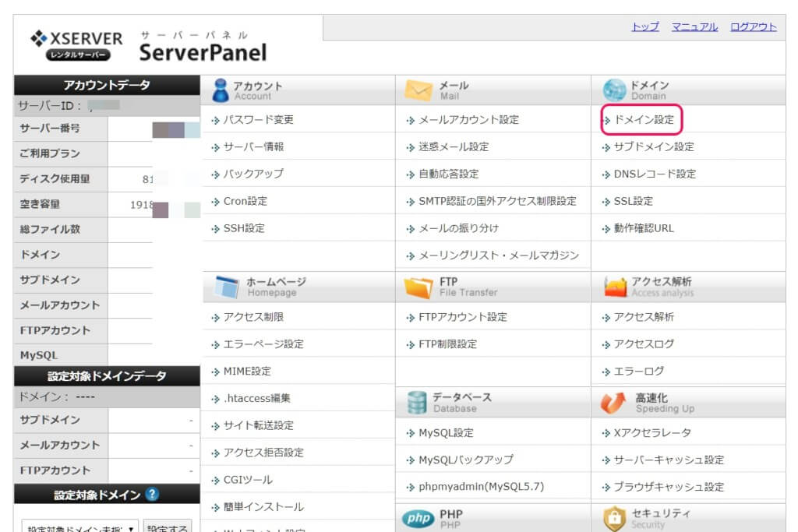
Task: Open the .htaccess編集 page
Action: pyautogui.click(x=256, y=398)
